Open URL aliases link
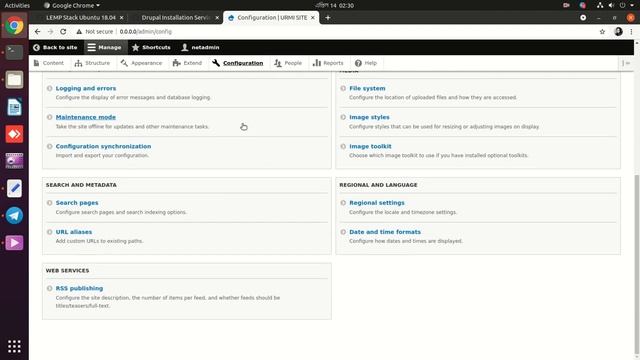Image resolution: width=640 pixels, height=360 pixels. click(73, 232)
